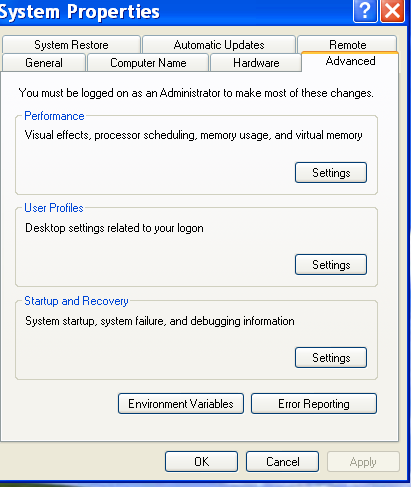
Task: Select the Advanced tab
Action: pyautogui.click(x=350, y=61)
